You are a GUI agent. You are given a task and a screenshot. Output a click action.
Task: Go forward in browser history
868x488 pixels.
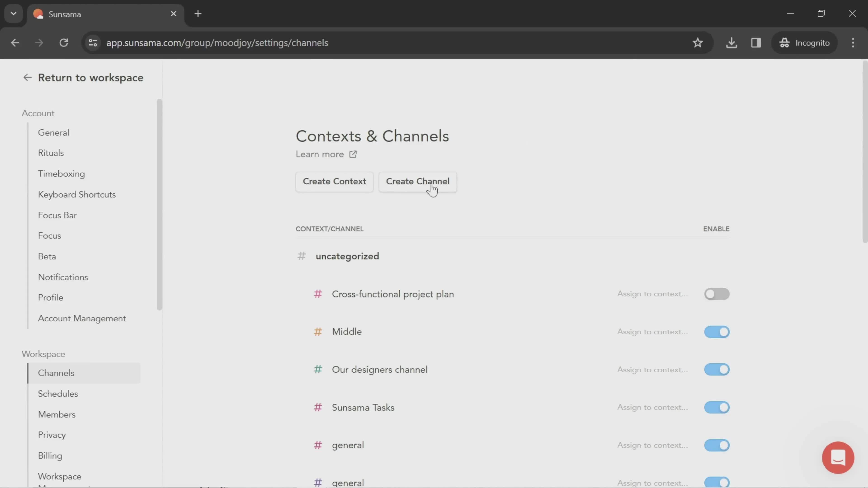39,43
